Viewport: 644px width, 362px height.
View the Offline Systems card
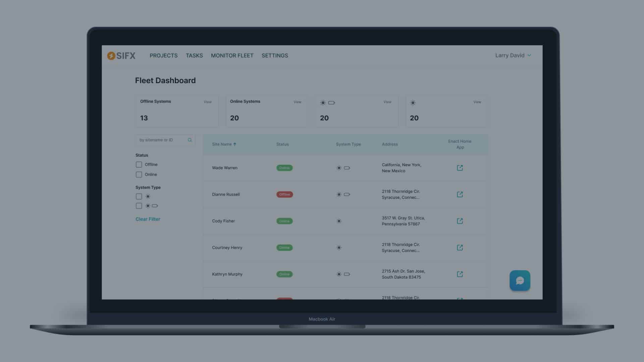[207, 102]
